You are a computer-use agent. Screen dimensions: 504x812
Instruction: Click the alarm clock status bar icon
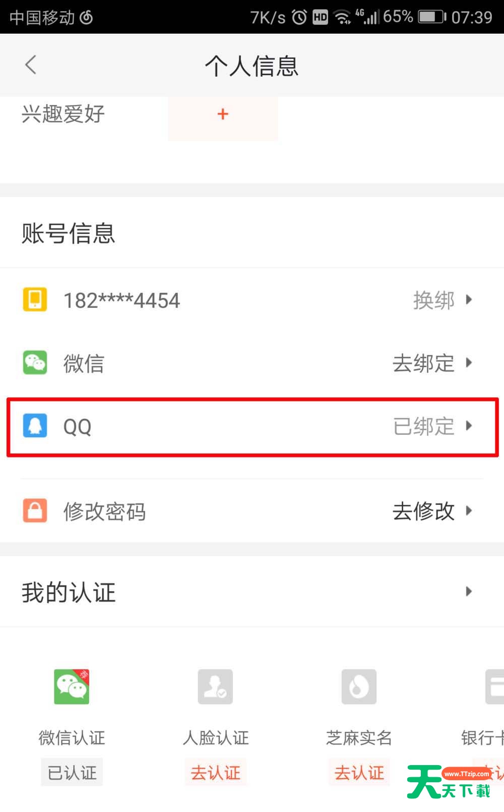[298, 17]
